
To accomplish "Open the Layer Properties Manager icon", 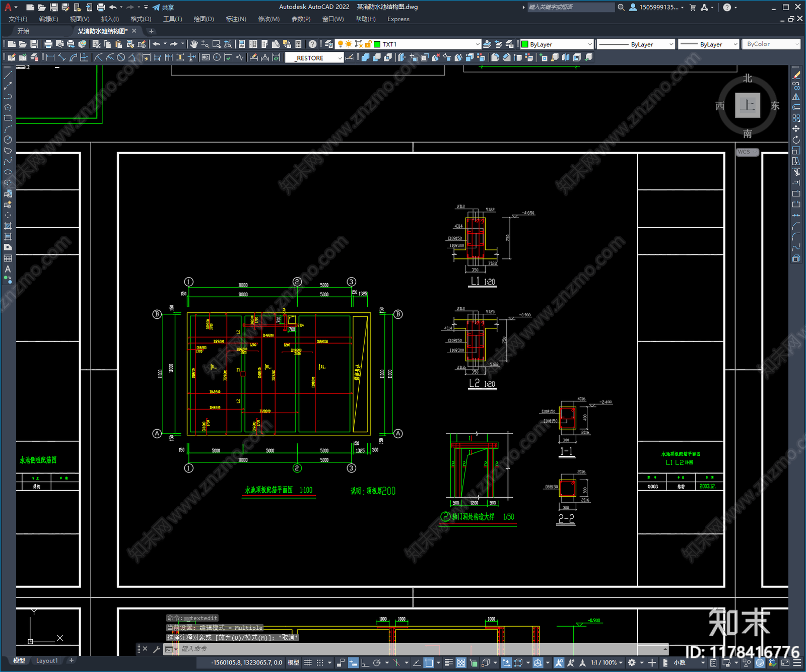I will [329, 44].
